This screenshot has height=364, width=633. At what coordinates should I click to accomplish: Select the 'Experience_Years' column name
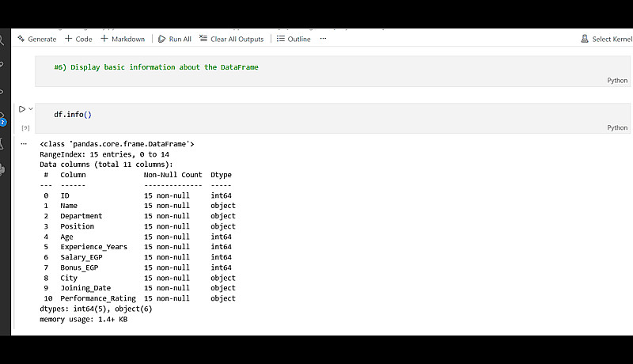[93, 247]
